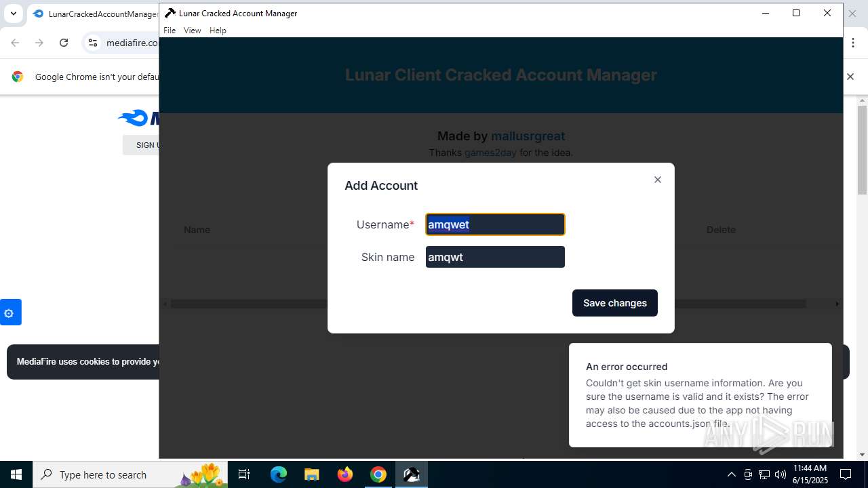
Task: Switch to Chrome via taskbar icon
Action: 378,474
